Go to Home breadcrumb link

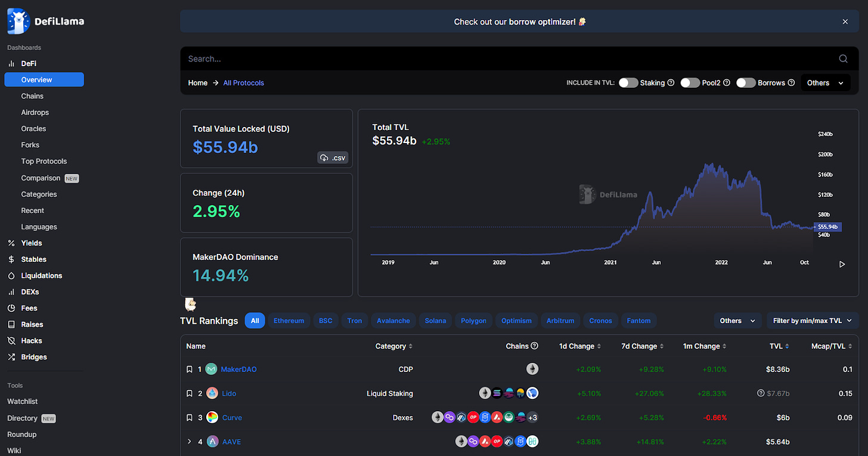pos(197,83)
